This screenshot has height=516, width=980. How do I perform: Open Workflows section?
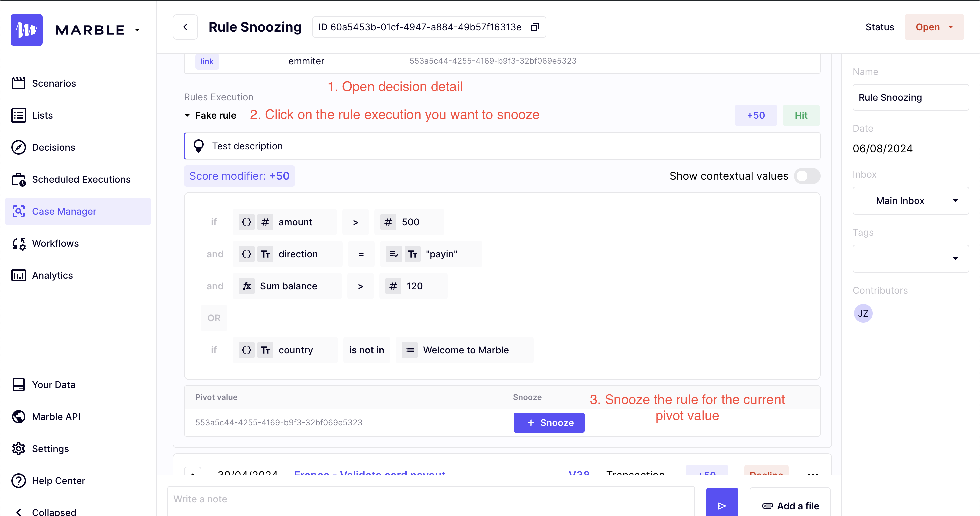78,243
